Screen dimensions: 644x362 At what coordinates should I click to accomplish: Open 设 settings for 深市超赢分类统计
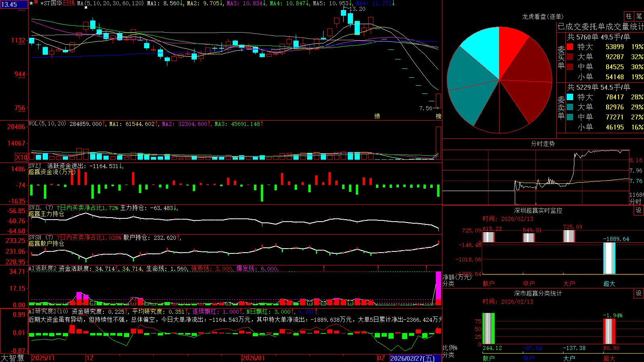pyautogui.click(x=639, y=293)
